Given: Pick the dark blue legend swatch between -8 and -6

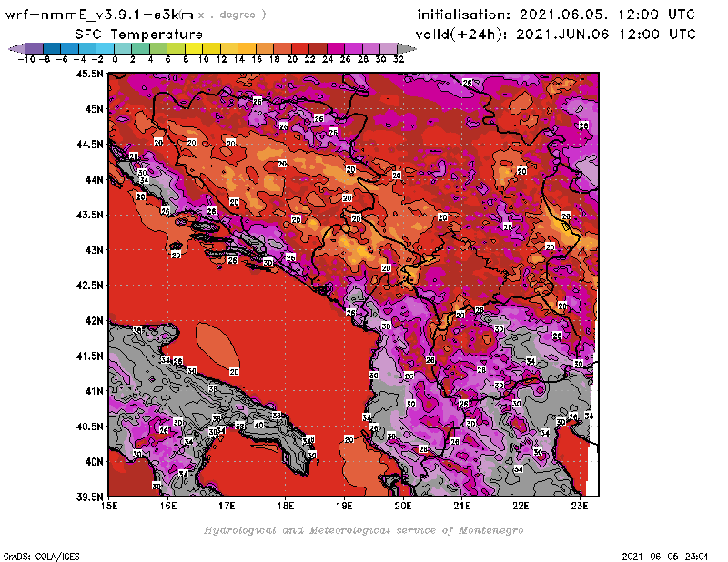Looking at the screenshot, I should [x=52, y=49].
